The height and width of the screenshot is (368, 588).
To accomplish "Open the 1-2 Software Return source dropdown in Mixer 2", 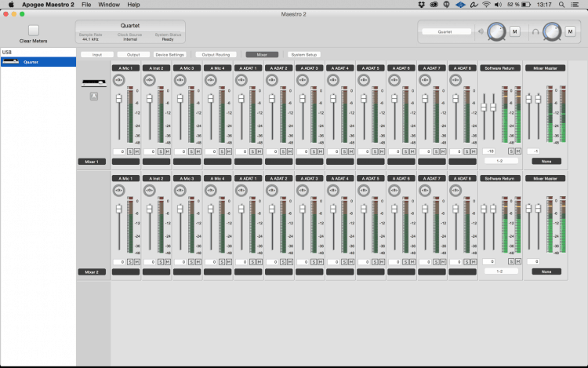I will [x=501, y=271].
